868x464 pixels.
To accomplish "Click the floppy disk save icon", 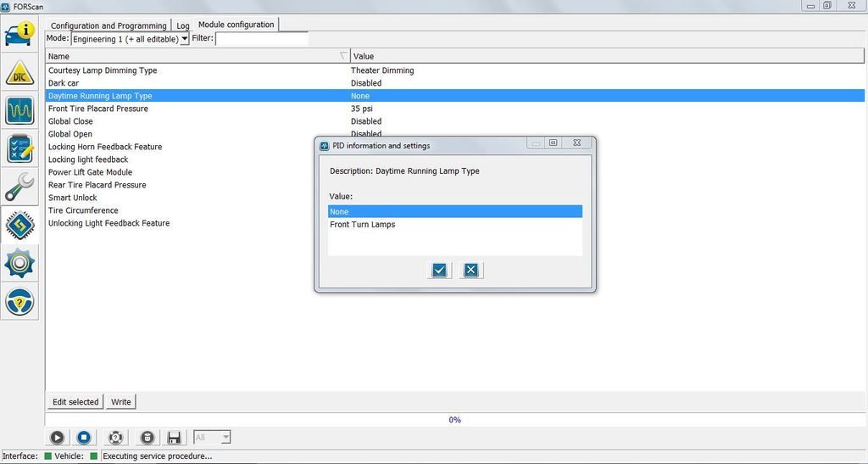I will pos(175,438).
